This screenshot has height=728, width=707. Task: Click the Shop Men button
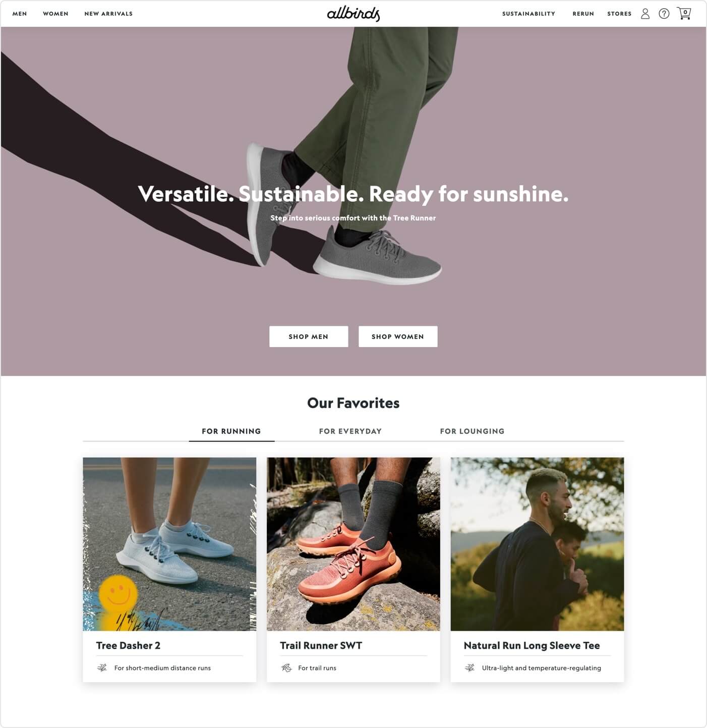click(x=309, y=337)
